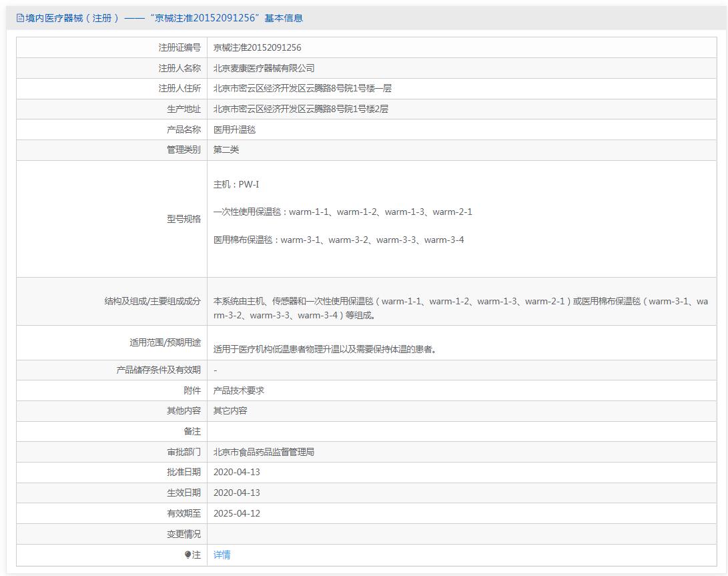Click approval department 北京市食品药品监督管理局
Image resolution: width=728 pixels, height=576 pixels.
(264, 452)
